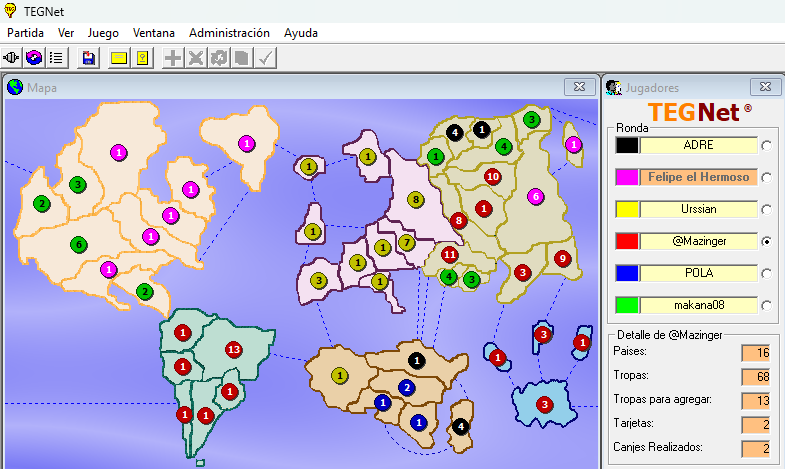Click the yellow question-mark card icon
785x469 pixels.
(142, 58)
